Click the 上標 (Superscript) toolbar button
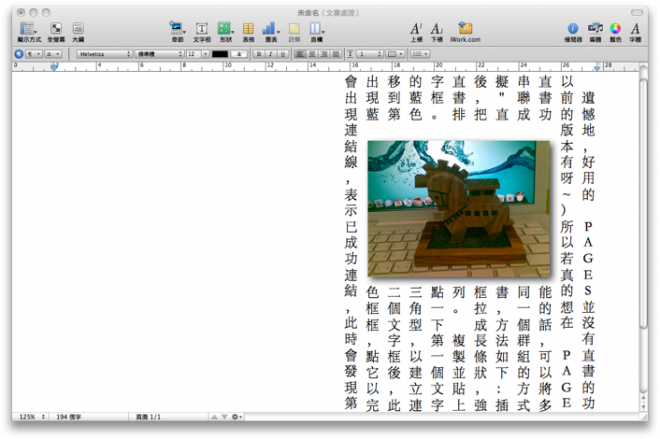The height and width of the screenshot is (439, 660). pyautogui.click(x=416, y=29)
